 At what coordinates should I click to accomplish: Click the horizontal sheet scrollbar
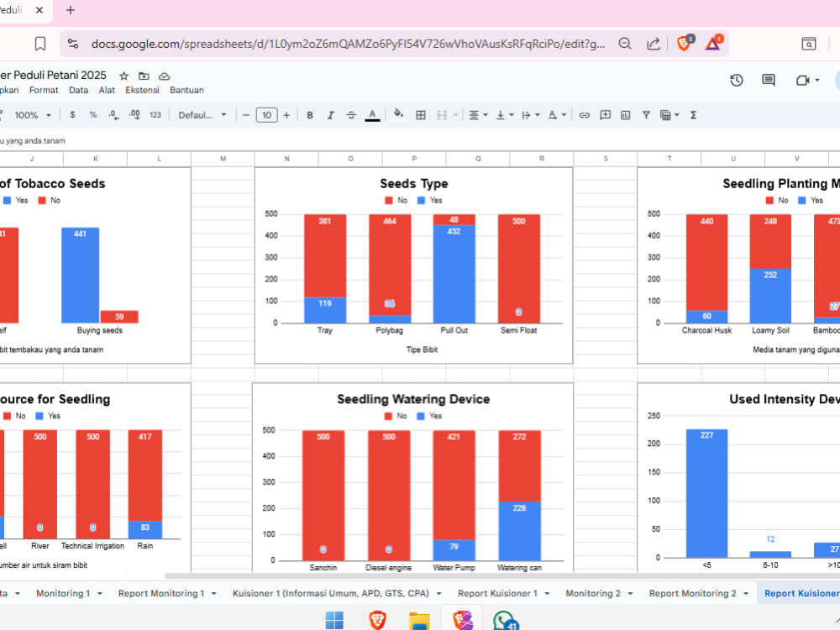pyautogui.click(x=503, y=576)
